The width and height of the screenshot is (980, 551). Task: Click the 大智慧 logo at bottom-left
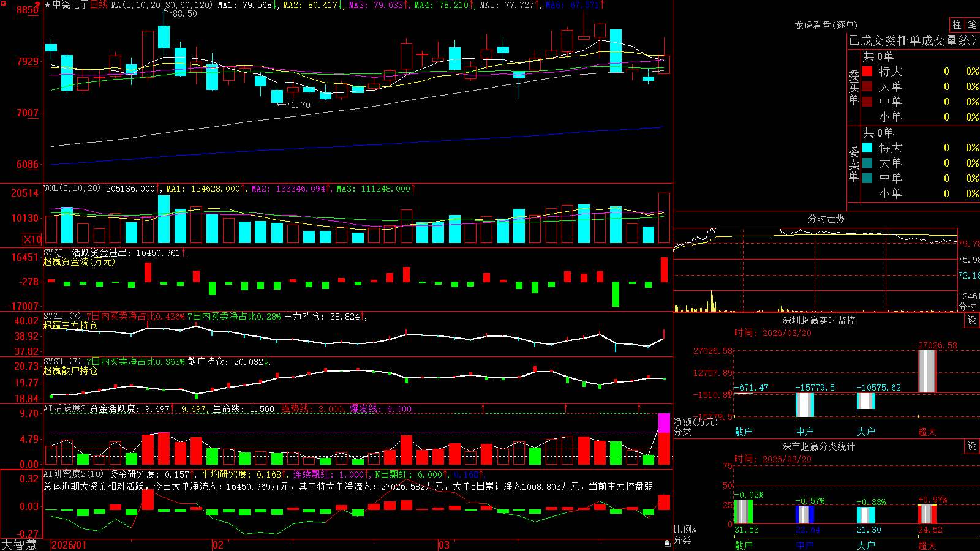[x=19, y=545]
